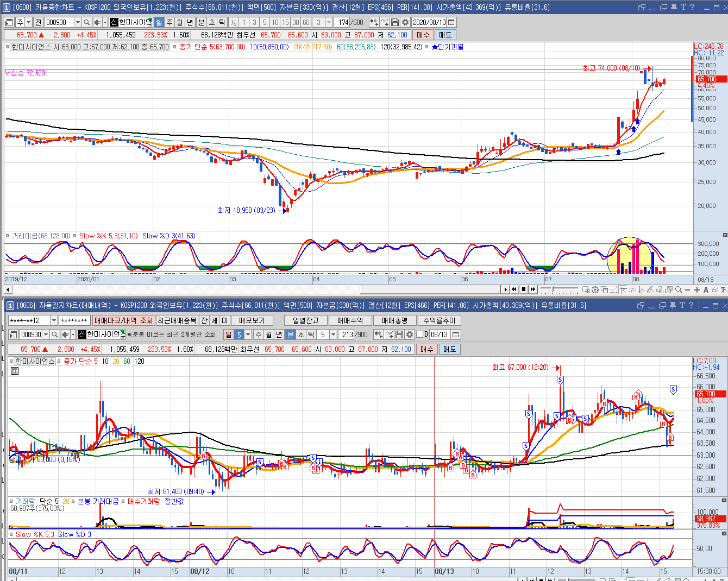This screenshot has height=581, width=728.
Task: Fast-forward chart replay in top chart
Action: click(532, 289)
